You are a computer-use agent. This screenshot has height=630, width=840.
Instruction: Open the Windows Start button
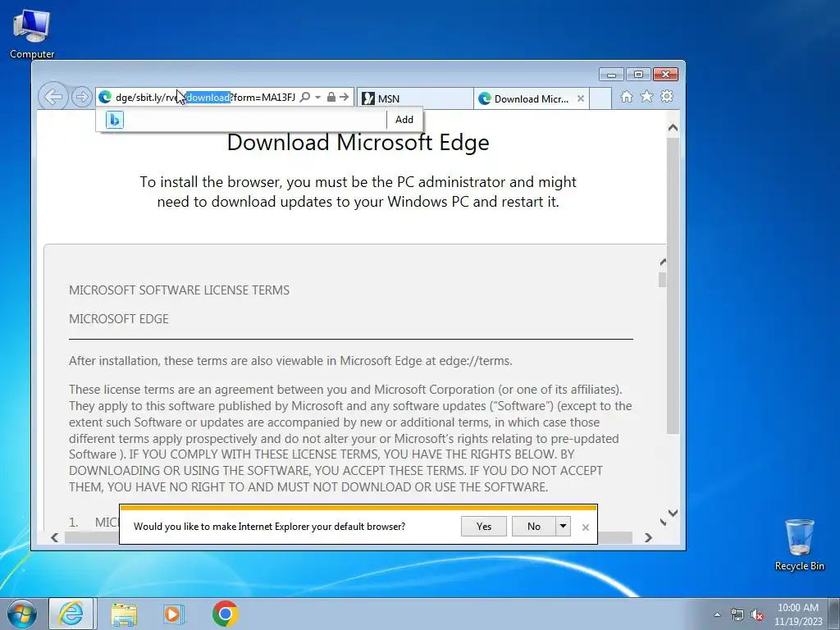pyautogui.click(x=22, y=614)
